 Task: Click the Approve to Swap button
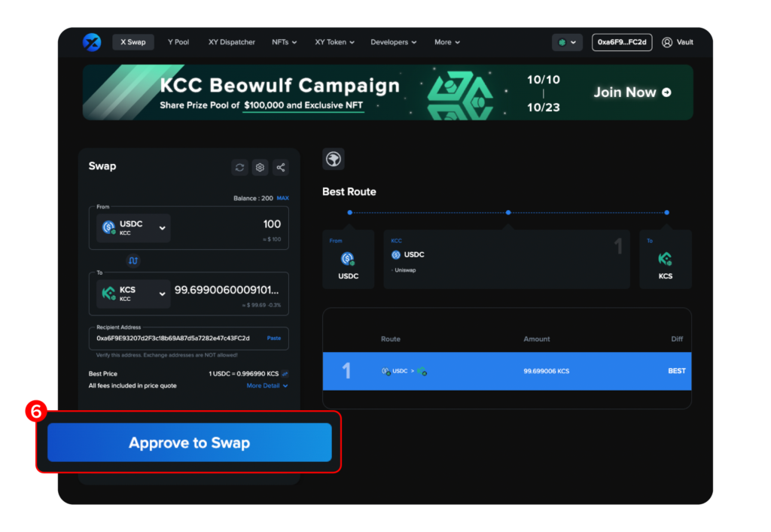coord(189,442)
